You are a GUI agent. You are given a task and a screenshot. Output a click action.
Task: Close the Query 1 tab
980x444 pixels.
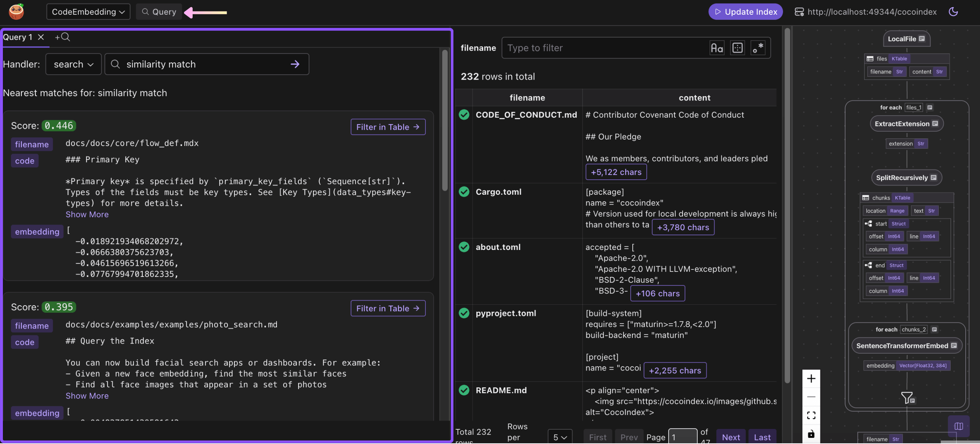pyautogui.click(x=41, y=37)
